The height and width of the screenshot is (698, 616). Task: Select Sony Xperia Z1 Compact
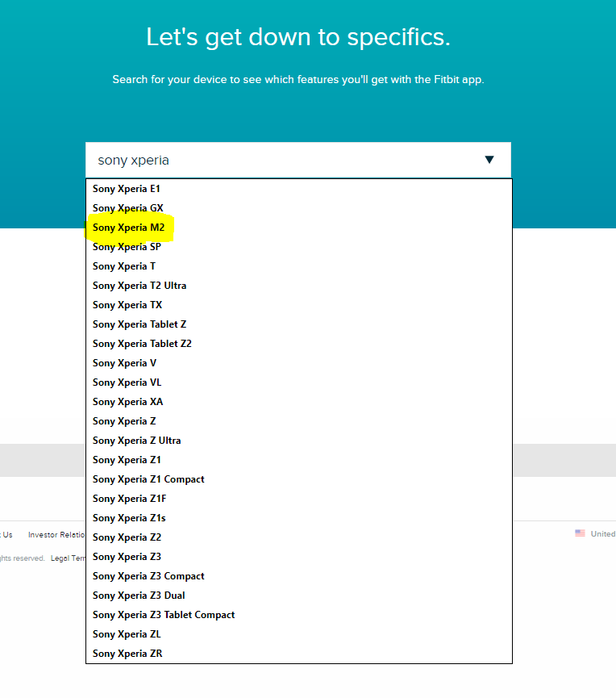[x=299, y=479]
